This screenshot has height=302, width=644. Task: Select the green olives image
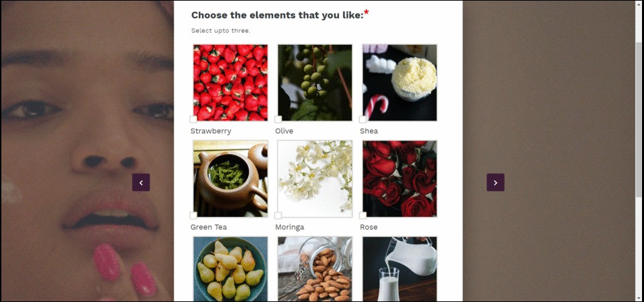(x=315, y=82)
